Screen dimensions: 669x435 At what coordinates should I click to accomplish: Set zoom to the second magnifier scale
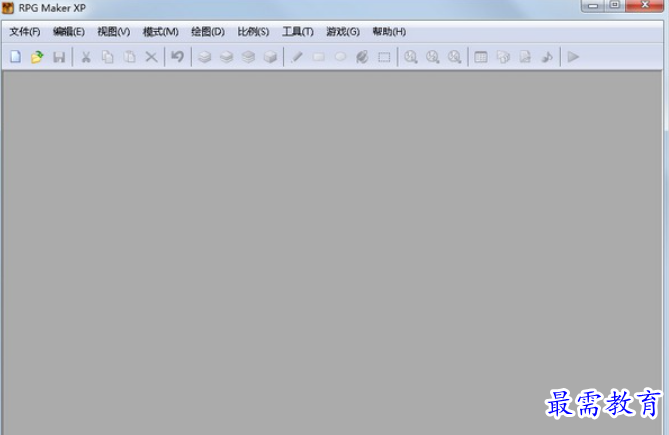pos(433,57)
